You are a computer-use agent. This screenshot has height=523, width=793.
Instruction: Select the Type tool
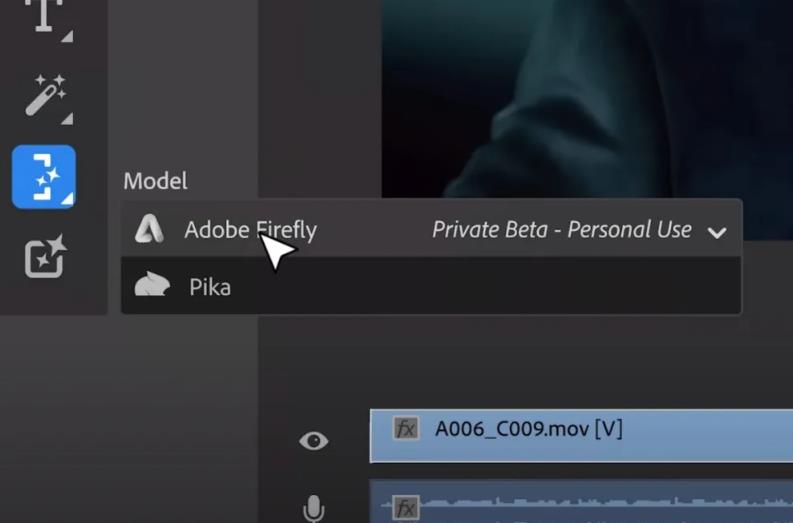click(43, 14)
